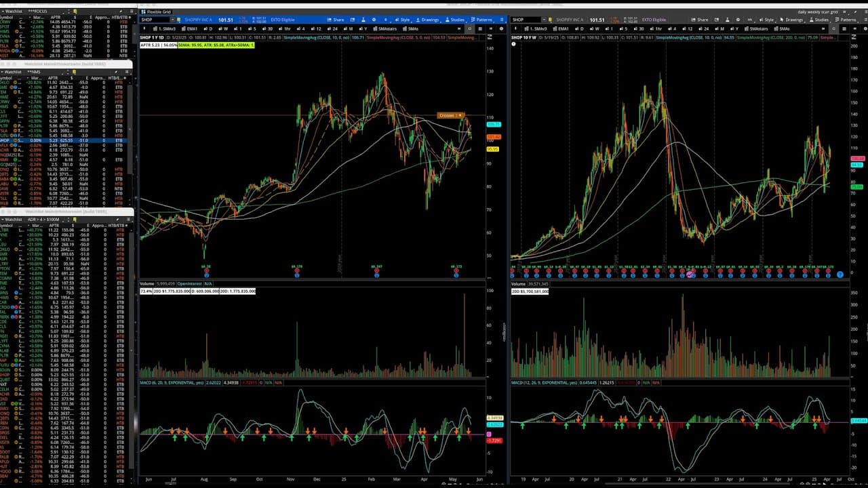
Task: Click Symbol column header in FOCUS watchlist
Action: tap(7, 18)
